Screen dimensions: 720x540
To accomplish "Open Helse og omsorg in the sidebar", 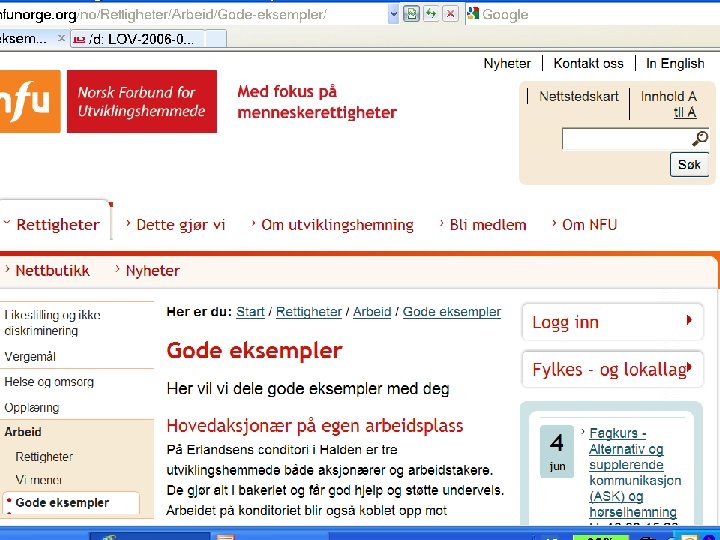I will (49, 382).
